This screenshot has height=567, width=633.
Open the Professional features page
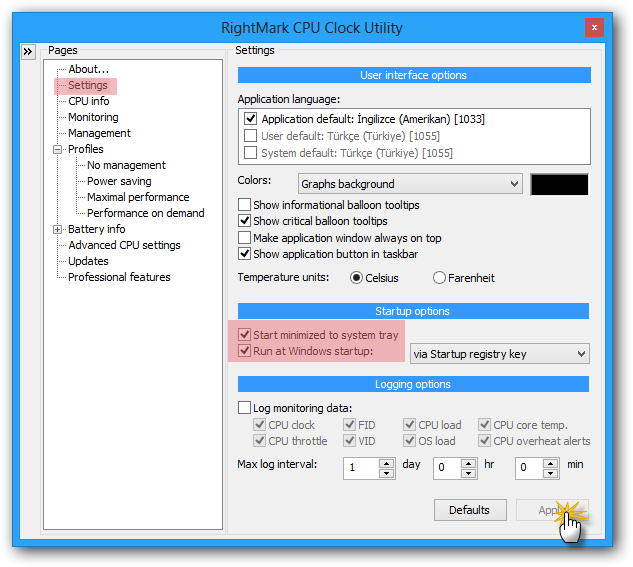[x=119, y=277]
